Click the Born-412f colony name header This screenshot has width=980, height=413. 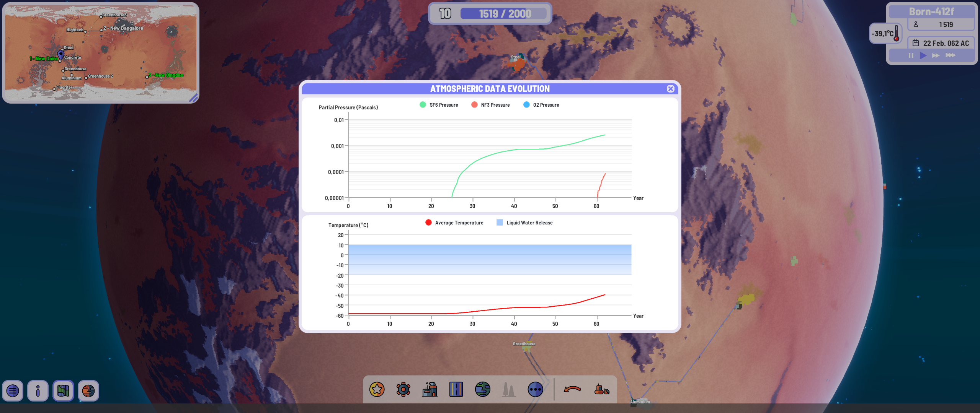click(x=931, y=11)
